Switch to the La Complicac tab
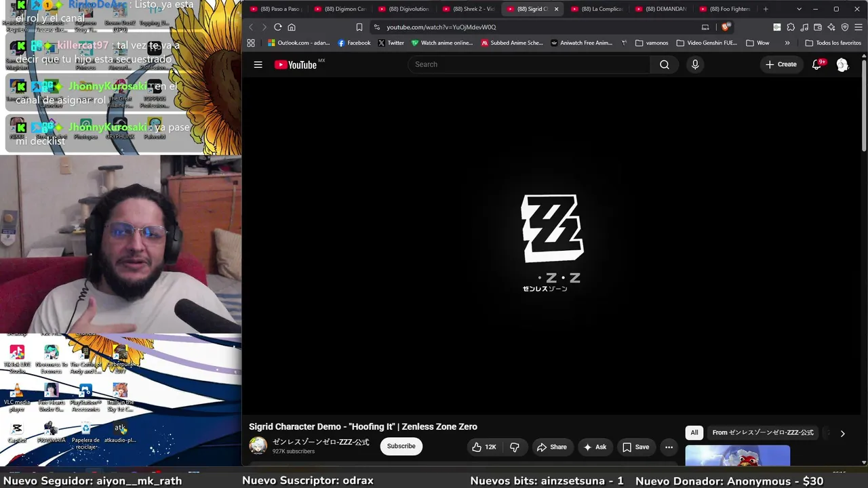Screen dimensions: 868x488 point(596,9)
